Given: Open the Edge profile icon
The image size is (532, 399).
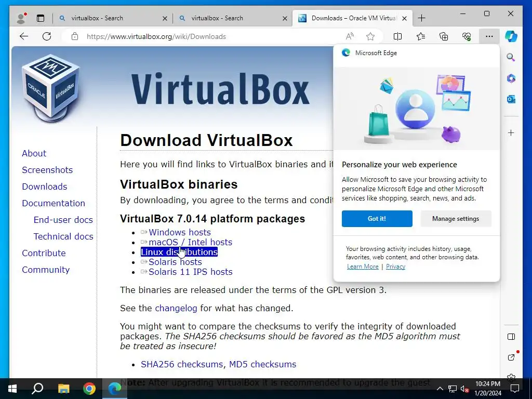Looking at the screenshot, I should pos(21,18).
